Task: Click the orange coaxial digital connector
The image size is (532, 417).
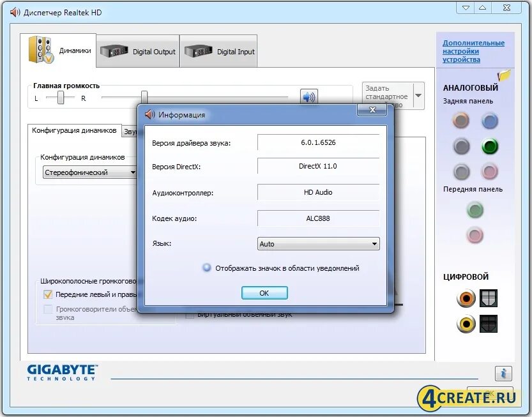Action: point(466,298)
